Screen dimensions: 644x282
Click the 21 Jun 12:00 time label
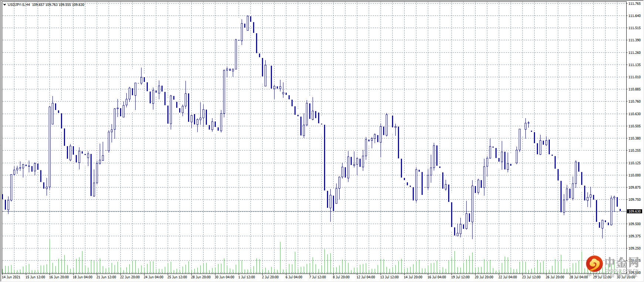coord(106,277)
